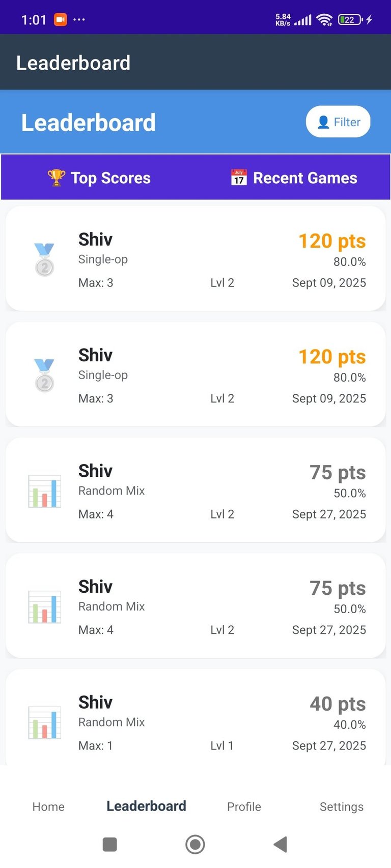
Task: Tap the 40 pts entry bar chart icon
Action: coord(44,722)
